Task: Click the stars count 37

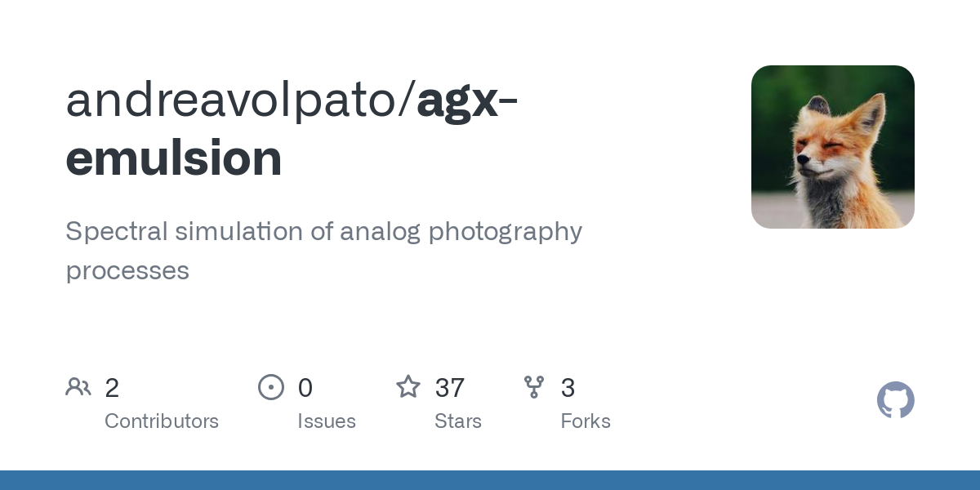Action: pyautogui.click(x=450, y=388)
